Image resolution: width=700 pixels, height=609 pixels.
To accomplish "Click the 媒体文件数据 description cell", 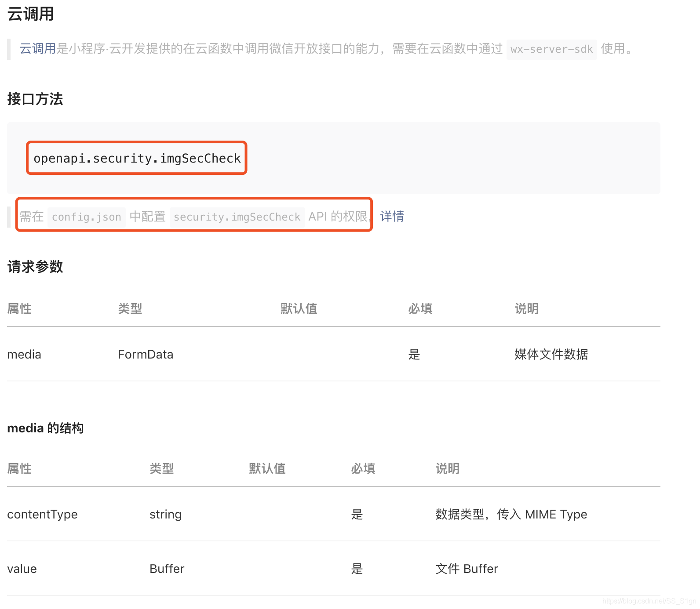I will click(x=551, y=354).
